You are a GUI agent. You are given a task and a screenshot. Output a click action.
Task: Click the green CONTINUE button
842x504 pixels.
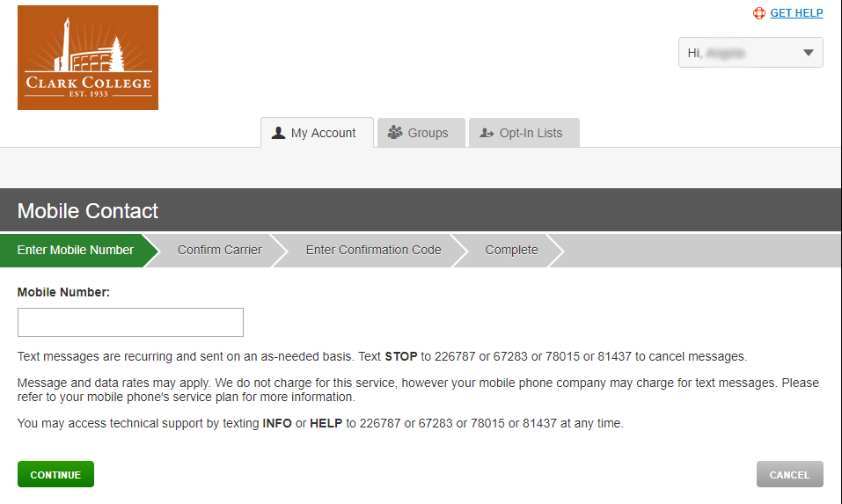pyautogui.click(x=55, y=474)
